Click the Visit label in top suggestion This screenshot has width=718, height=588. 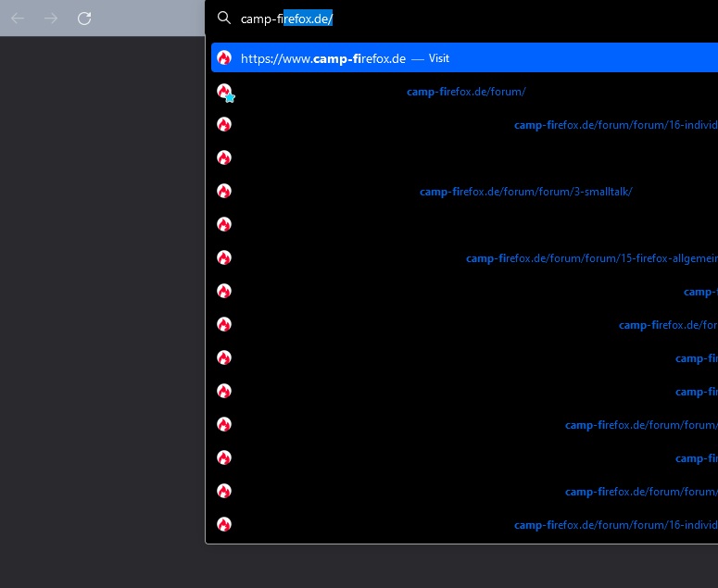pyautogui.click(x=438, y=58)
